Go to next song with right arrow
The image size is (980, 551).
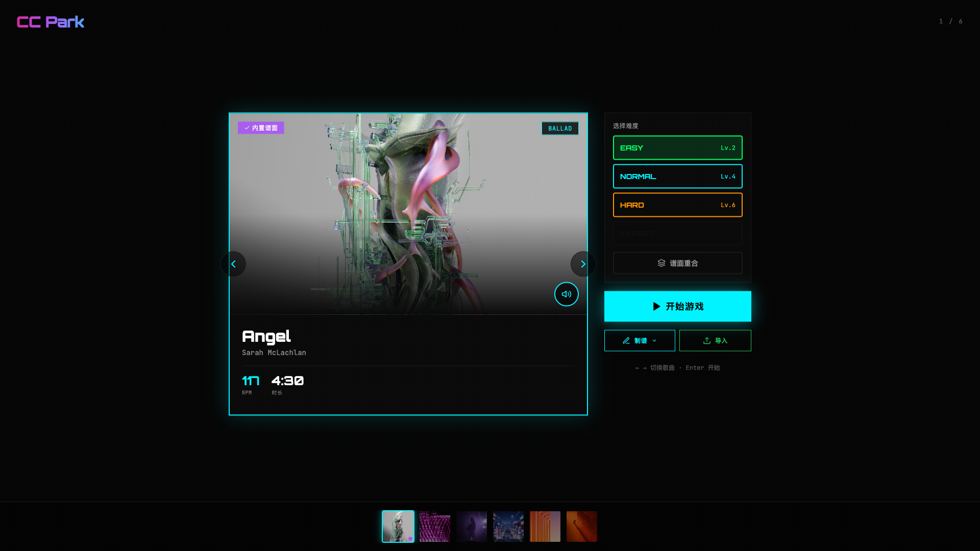click(583, 264)
